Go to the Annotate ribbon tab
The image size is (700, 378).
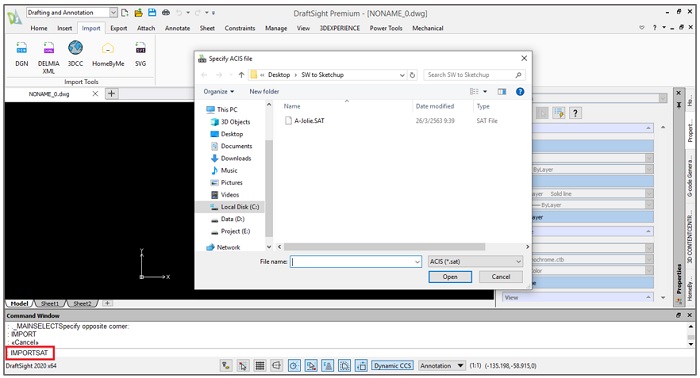coord(177,28)
